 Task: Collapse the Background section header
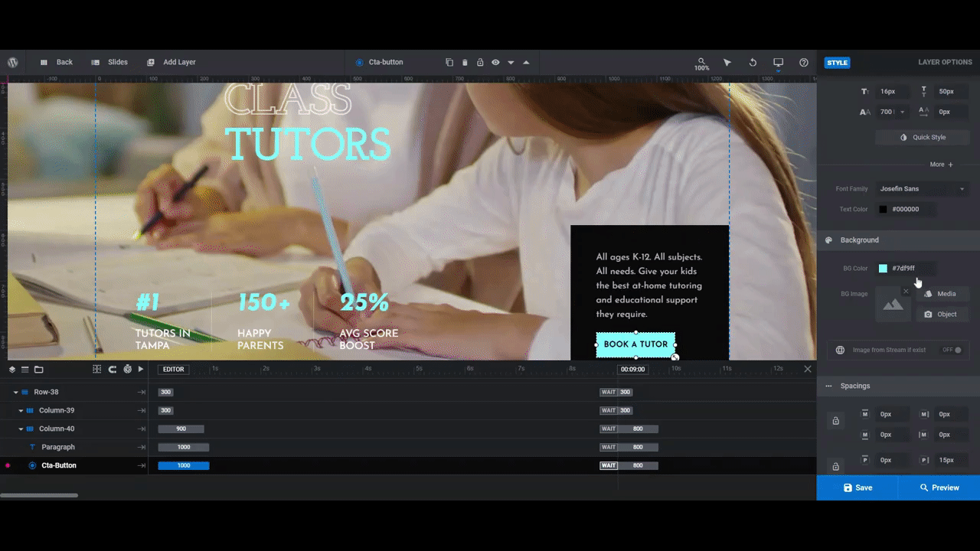point(898,240)
